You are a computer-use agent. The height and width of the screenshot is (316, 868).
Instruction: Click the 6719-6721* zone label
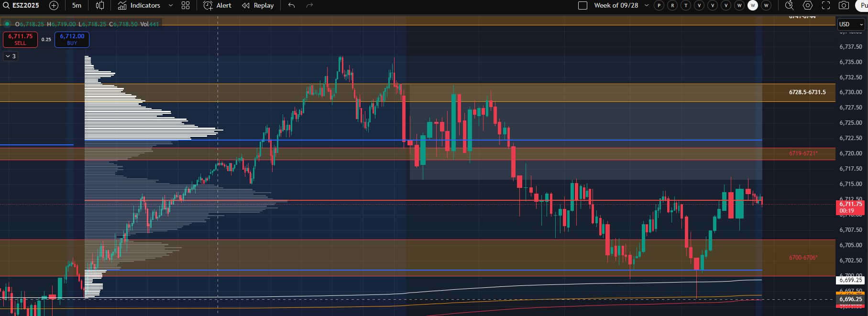[x=803, y=153]
